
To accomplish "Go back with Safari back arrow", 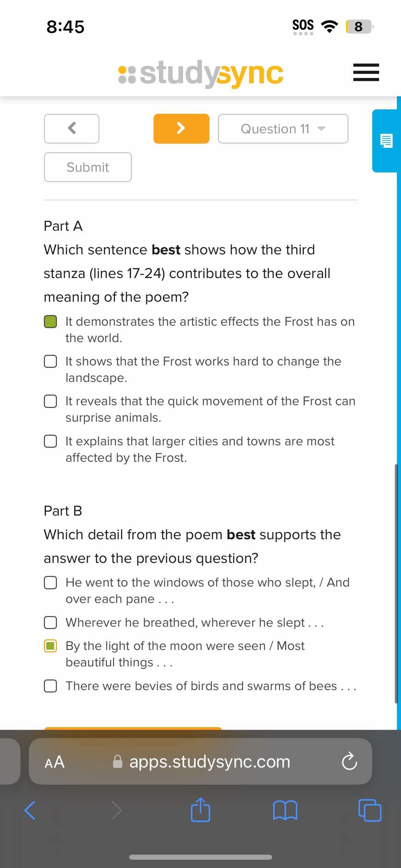I will (30, 810).
